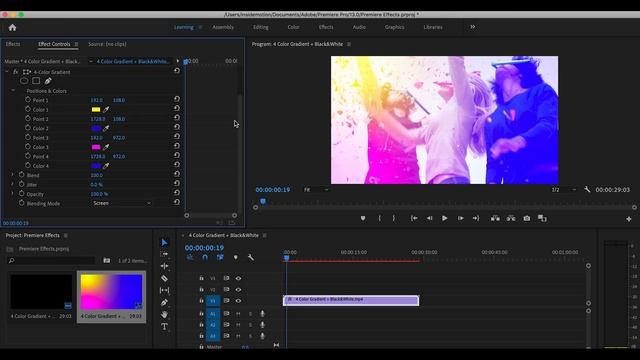Expand the Blend parameter
This screenshot has height=360, width=640.
(x=12, y=175)
